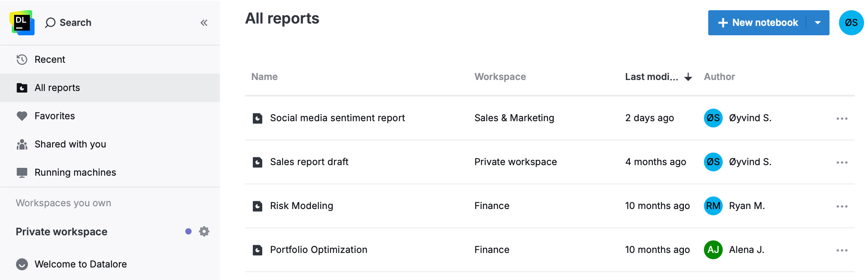The height and width of the screenshot is (280, 868).
Task: Click the Favorites heart icon
Action: (x=22, y=116)
